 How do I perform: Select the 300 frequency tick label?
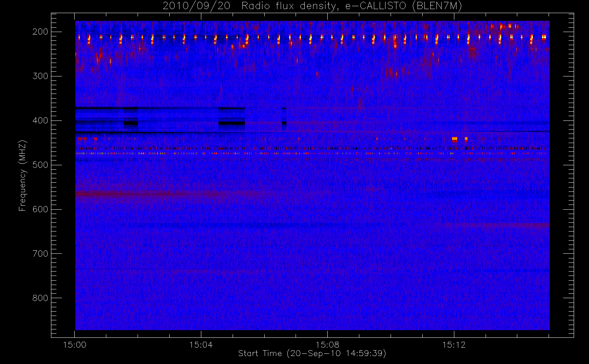click(40, 76)
